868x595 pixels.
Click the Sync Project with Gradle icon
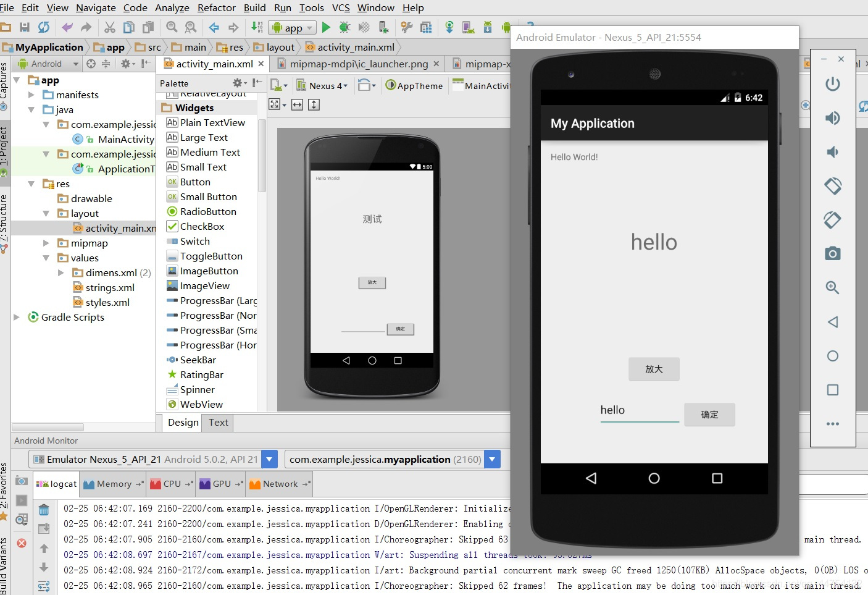(x=449, y=27)
